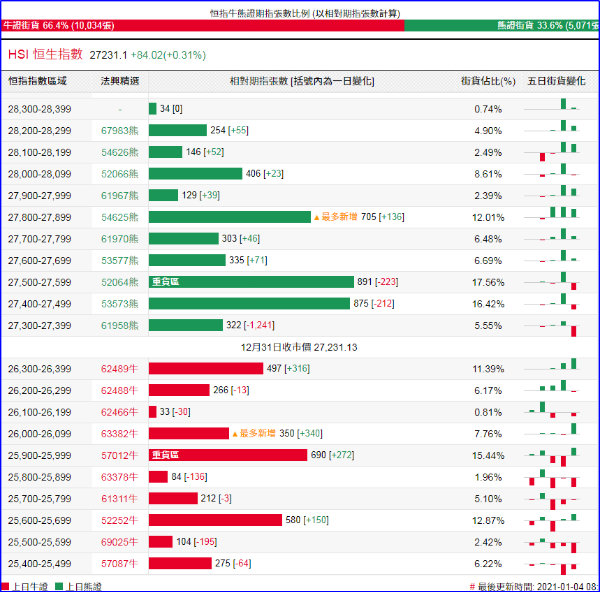Click the 恒指指數區域 column header
Image resolution: width=600 pixels, height=592 pixels.
38,81
